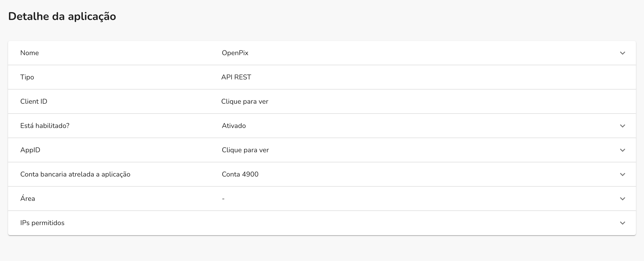Select the OpenPix name value

tap(235, 53)
